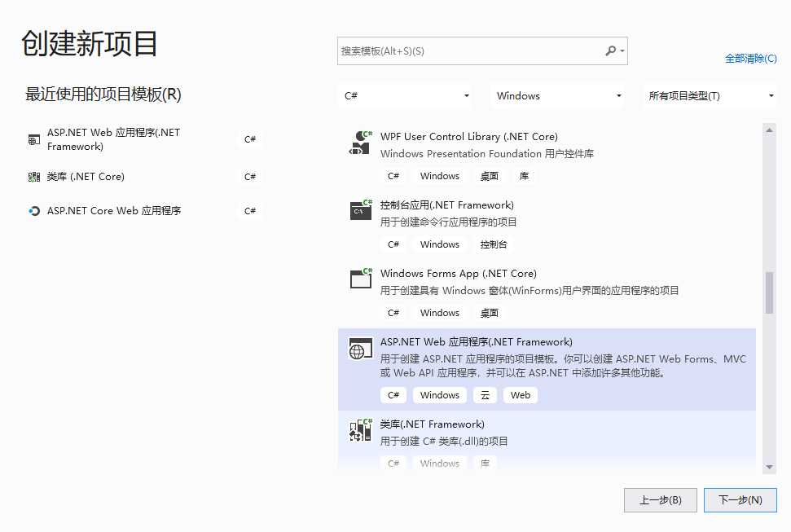
Task: Click the C# label beside recent 类库 (.NET Core)
Action: (x=250, y=177)
